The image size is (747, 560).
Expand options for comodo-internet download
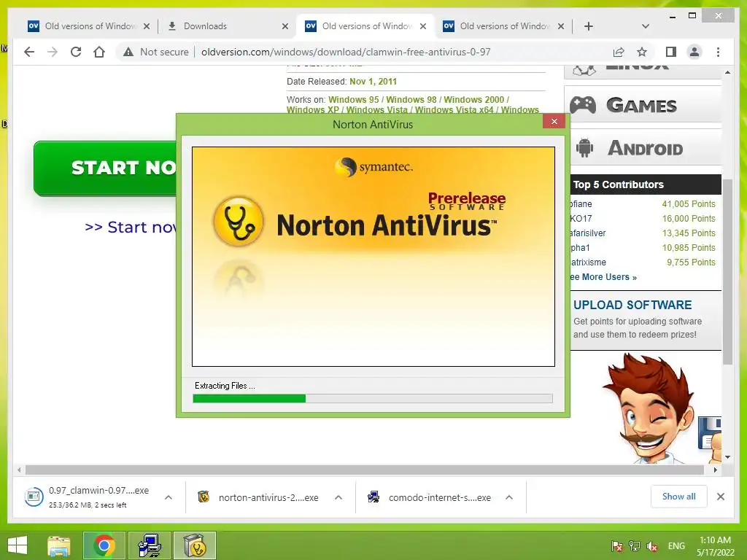[x=508, y=497]
